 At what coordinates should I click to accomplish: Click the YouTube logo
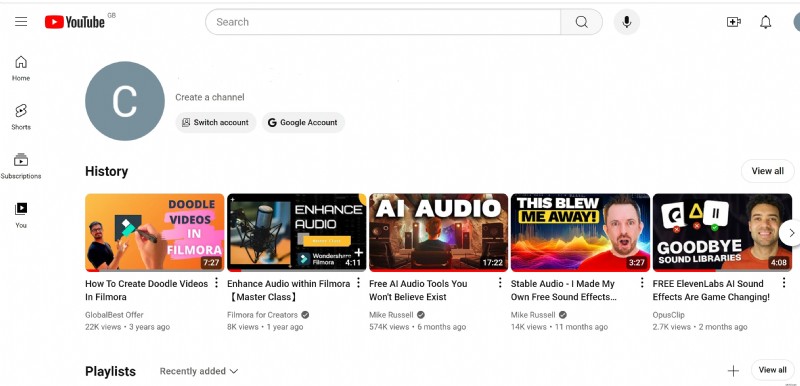click(74, 21)
